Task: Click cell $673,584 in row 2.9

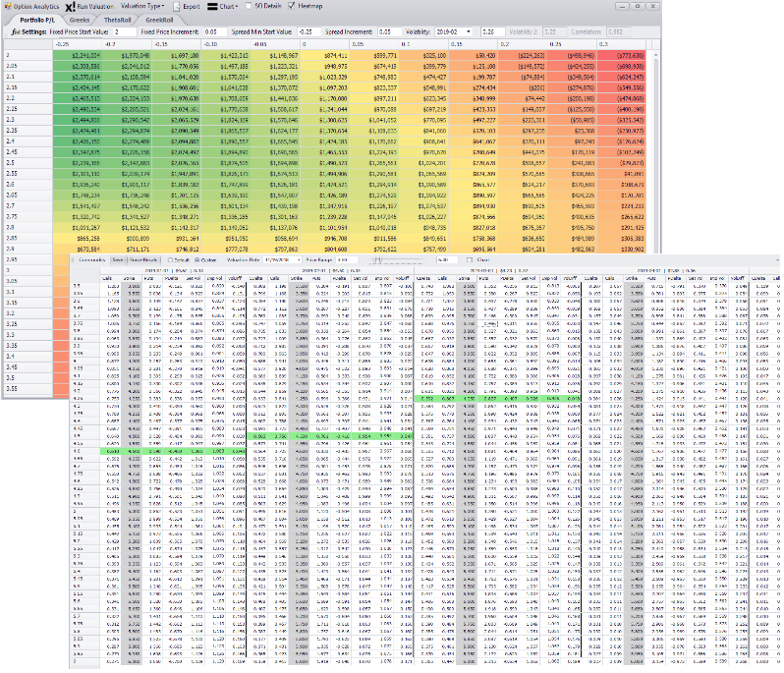Action: point(78,249)
